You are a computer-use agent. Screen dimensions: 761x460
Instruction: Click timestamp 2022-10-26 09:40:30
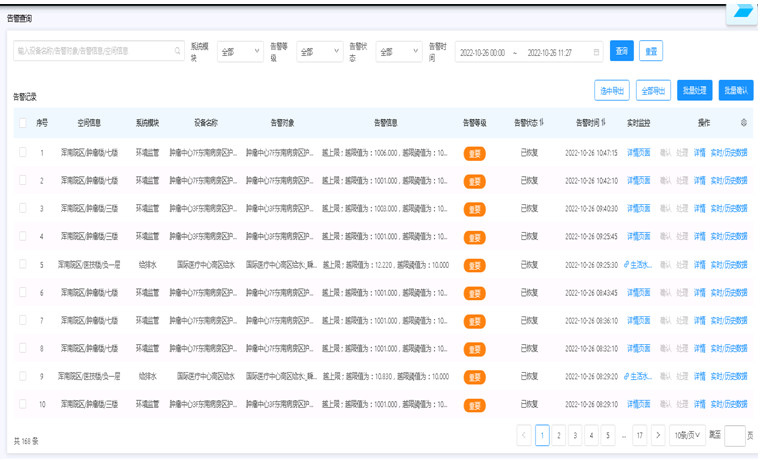pos(591,209)
